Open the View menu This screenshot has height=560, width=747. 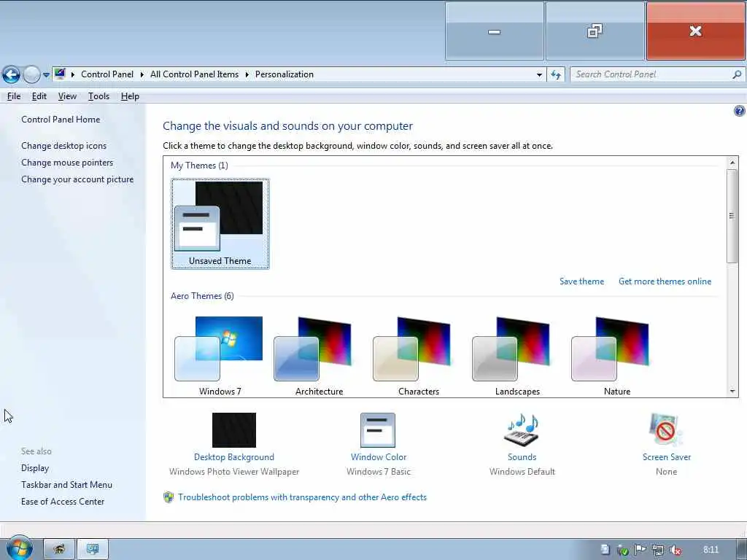pyautogui.click(x=67, y=96)
